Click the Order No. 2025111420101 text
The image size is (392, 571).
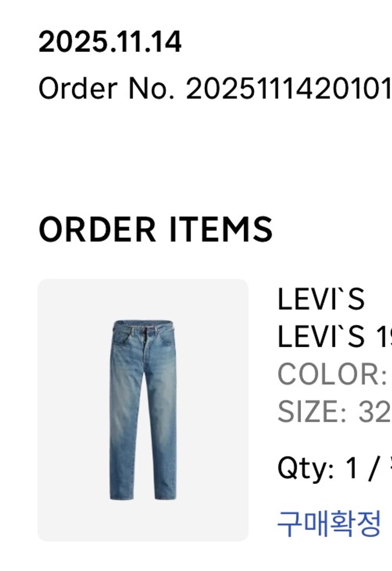tap(215, 88)
